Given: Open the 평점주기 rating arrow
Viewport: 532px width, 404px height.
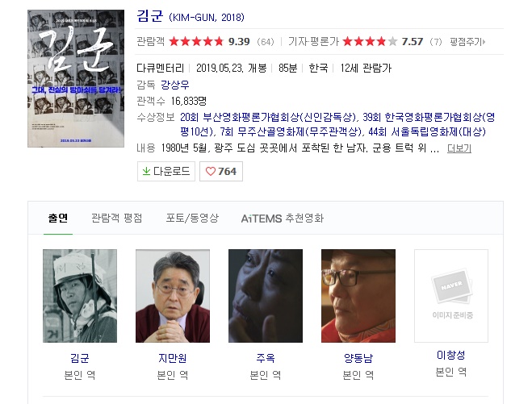Looking at the screenshot, I should pos(467,42).
